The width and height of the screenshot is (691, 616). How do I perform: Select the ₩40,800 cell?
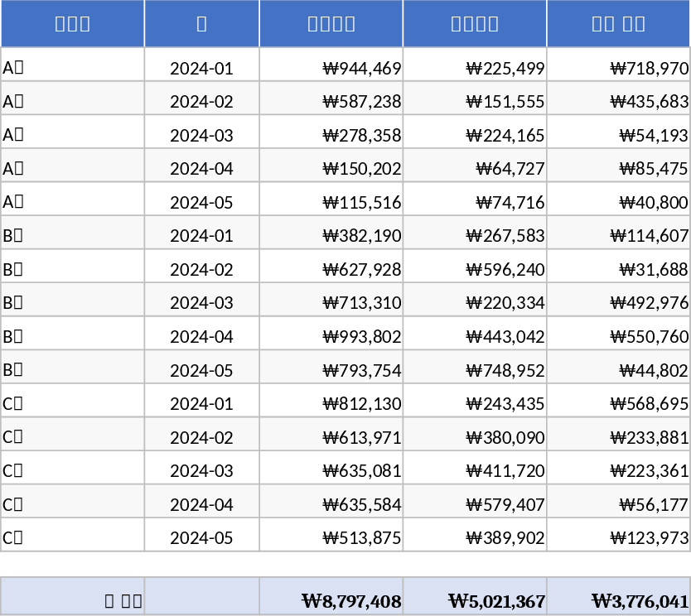pyautogui.click(x=618, y=201)
